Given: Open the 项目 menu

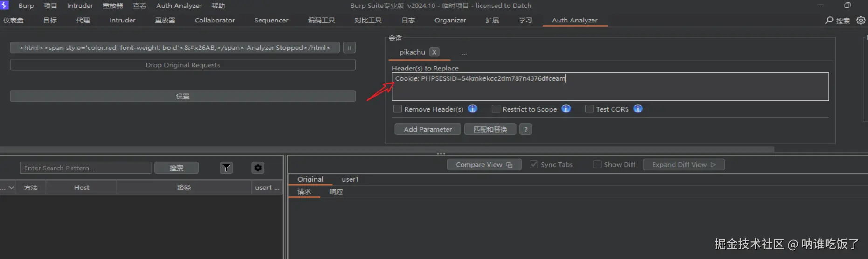Looking at the screenshot, I should [50, 6].
